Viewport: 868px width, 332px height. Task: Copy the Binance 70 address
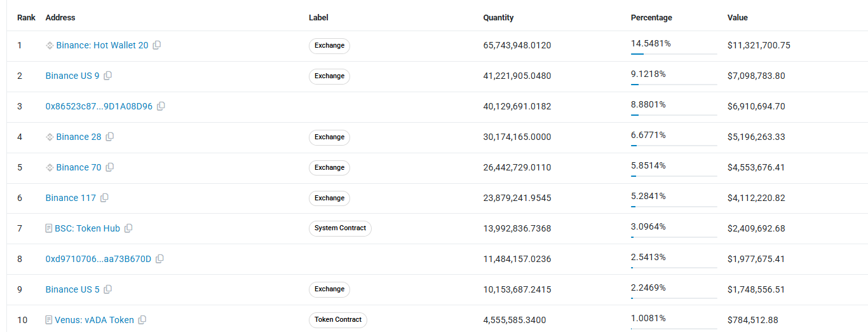point(110,167)
